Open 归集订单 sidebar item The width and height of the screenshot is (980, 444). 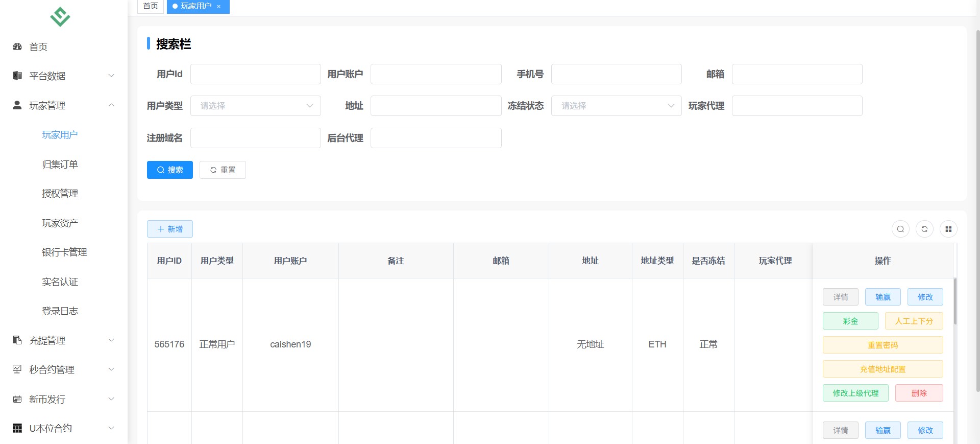tap(60, 164)
